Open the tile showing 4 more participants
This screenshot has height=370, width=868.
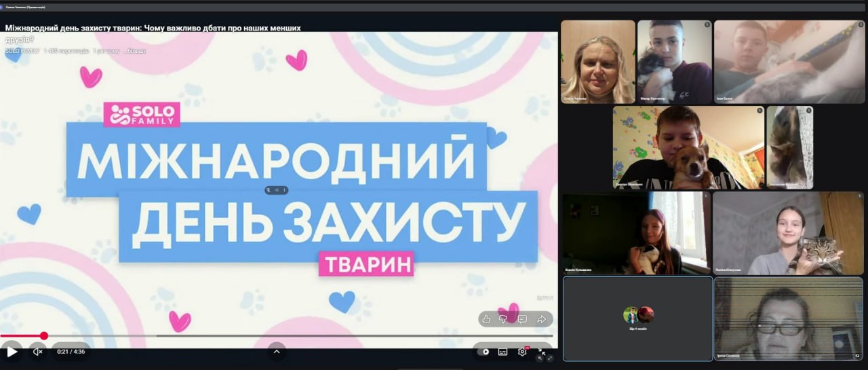[637, 318]
